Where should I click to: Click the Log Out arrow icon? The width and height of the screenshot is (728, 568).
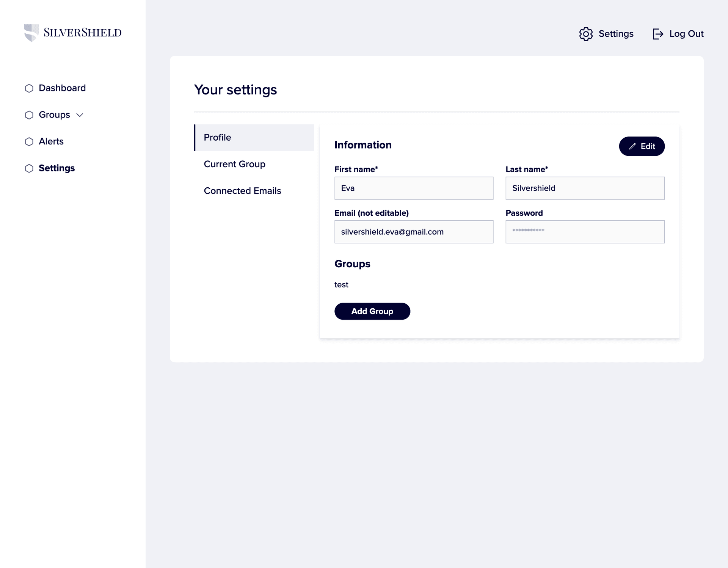[x=658, y=34]
